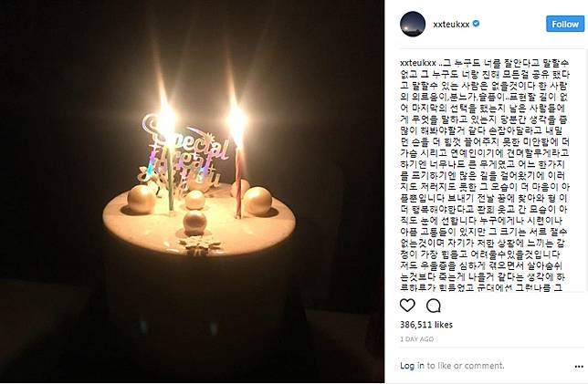Click the birthday cake photo
This screenshot has width=588, height=384.
pyautogui.click(x=192, y=192)
